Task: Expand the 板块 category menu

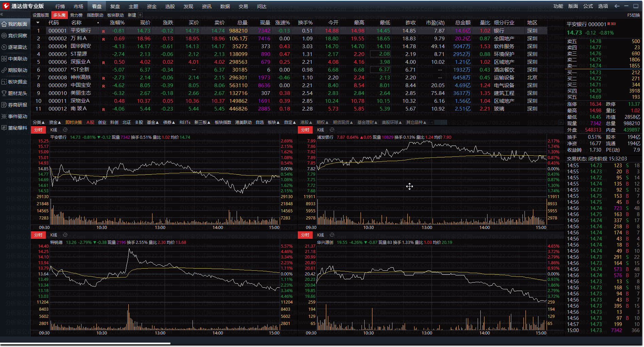Action: pyautogui.click(x=274, y=122)
